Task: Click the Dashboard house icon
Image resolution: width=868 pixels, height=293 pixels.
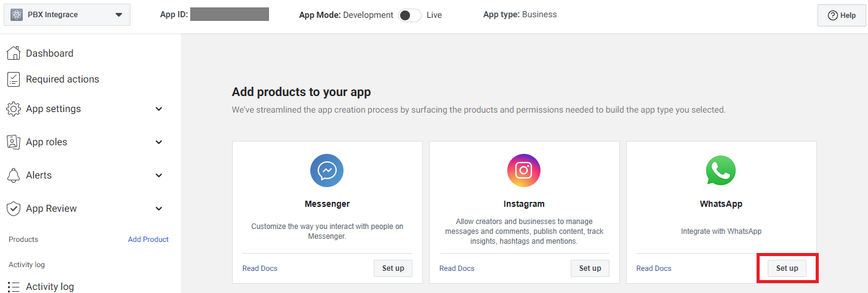Action: pyautogui.click(x=14, y=54)
